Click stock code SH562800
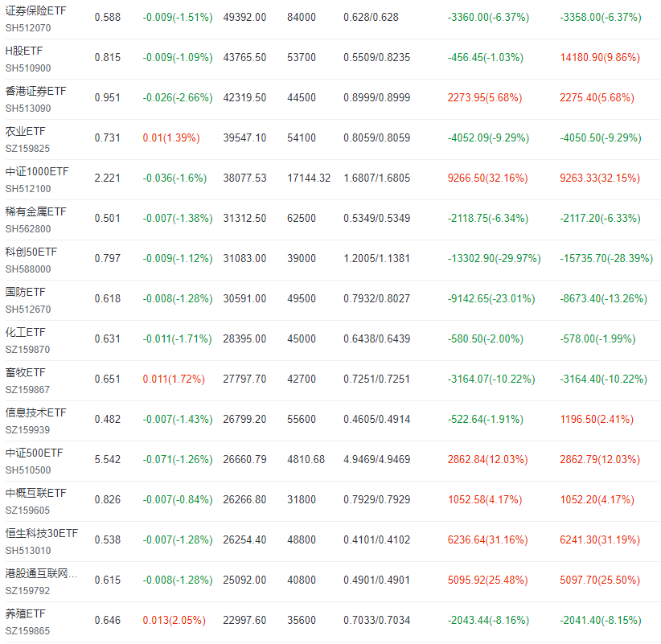Image resolution: width=661 pixels, height=644 pixels. 28,229
